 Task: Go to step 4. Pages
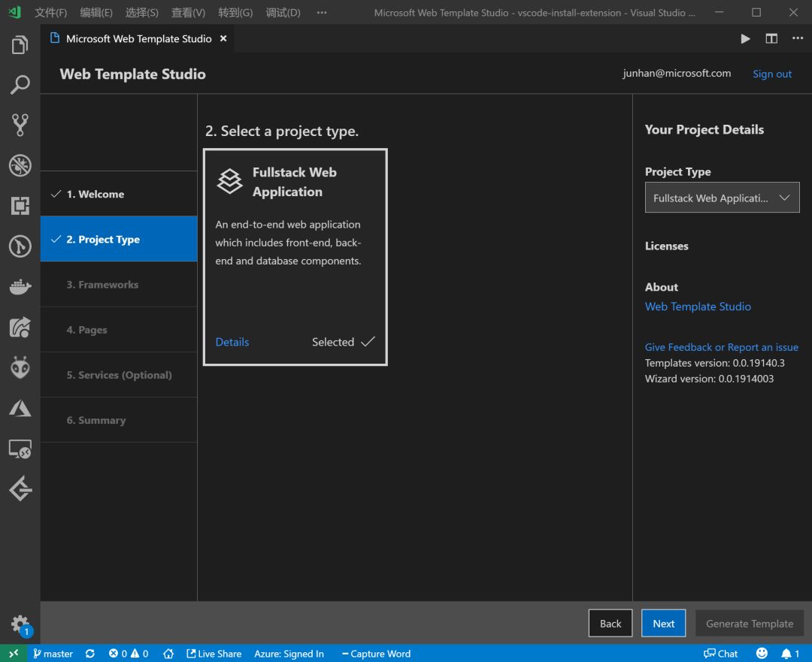point(119,330)
